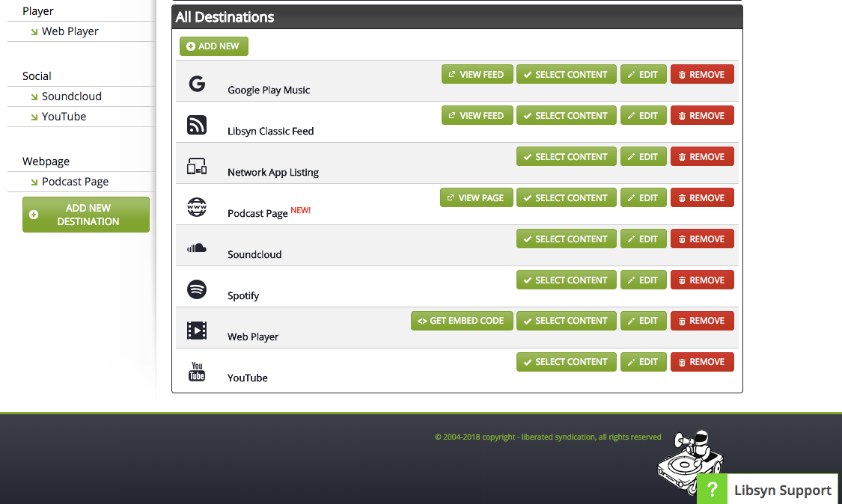The width and height of the screenshot is (842, 504).
Task: Edit the Libsyn Classic Feed destination
Action: click(x=644, y=115)
